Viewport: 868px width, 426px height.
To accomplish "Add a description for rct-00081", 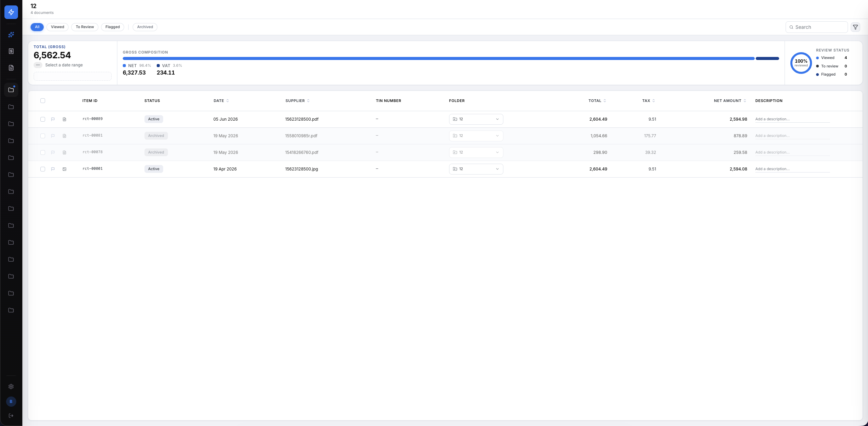I will [x=792, y=136].
